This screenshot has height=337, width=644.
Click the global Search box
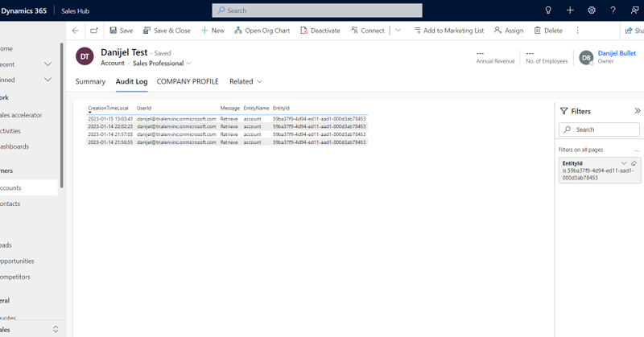pyautogui.click(x=317, y=10)
